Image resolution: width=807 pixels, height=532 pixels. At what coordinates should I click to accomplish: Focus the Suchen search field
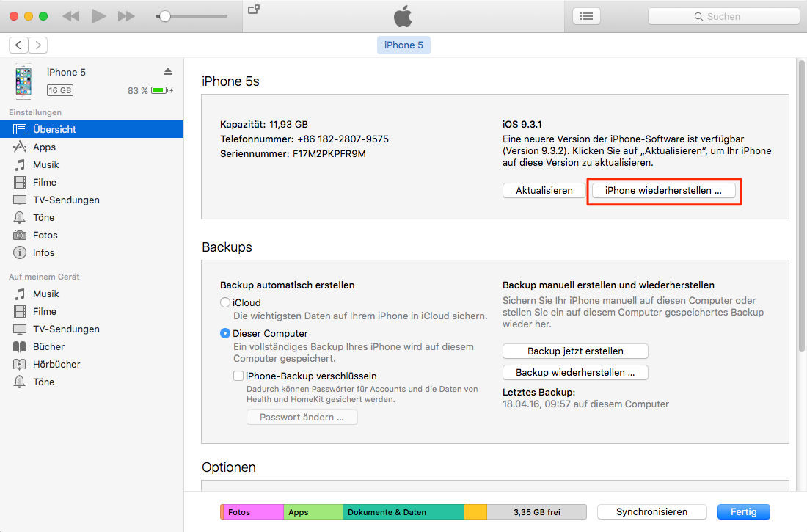point(723,16)
